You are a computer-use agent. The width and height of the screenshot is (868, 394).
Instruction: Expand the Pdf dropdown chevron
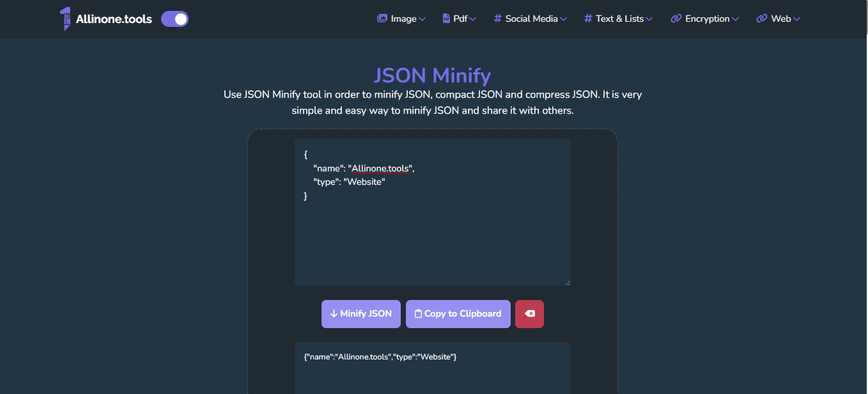(x=473, y=19)
